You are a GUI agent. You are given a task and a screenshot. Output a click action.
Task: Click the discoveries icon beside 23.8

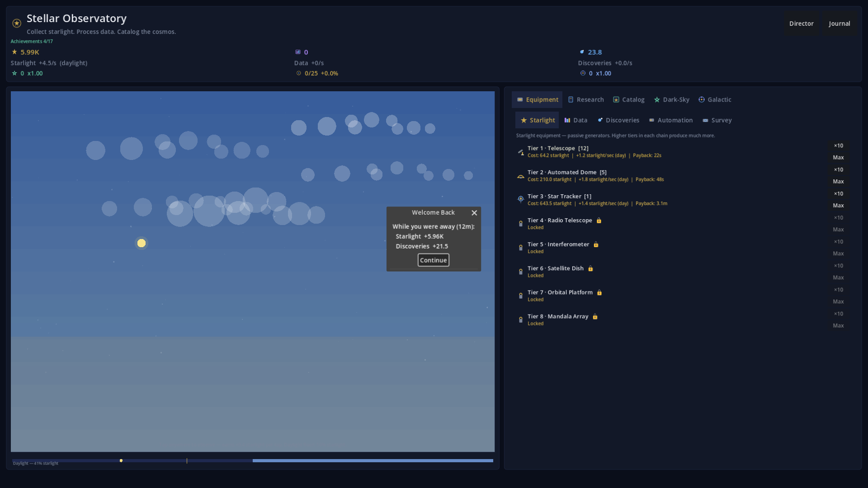coord(582,52)
